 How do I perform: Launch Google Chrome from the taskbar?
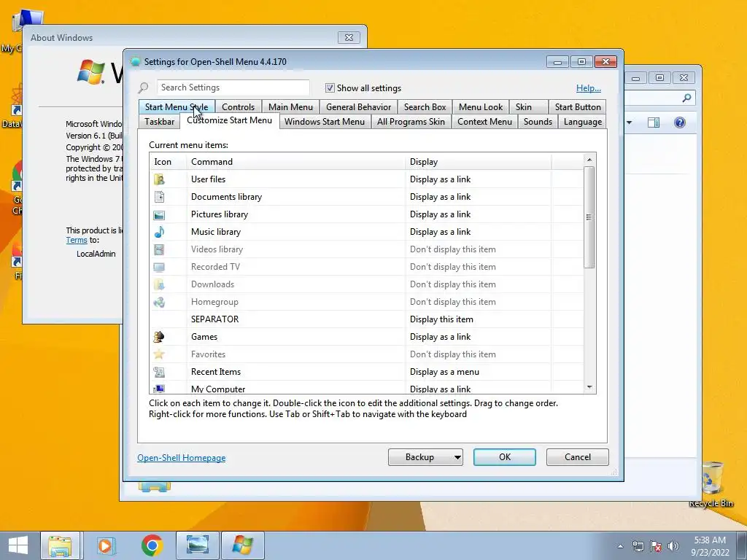pos(152,545)
